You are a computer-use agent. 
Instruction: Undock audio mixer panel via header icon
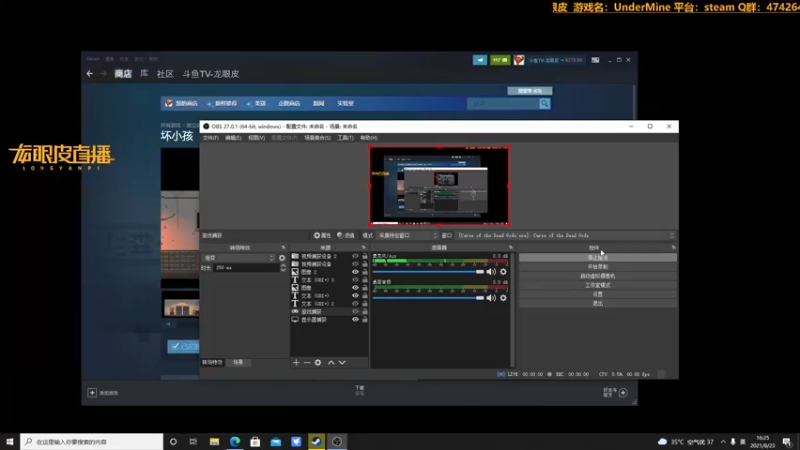pos(511,247)
